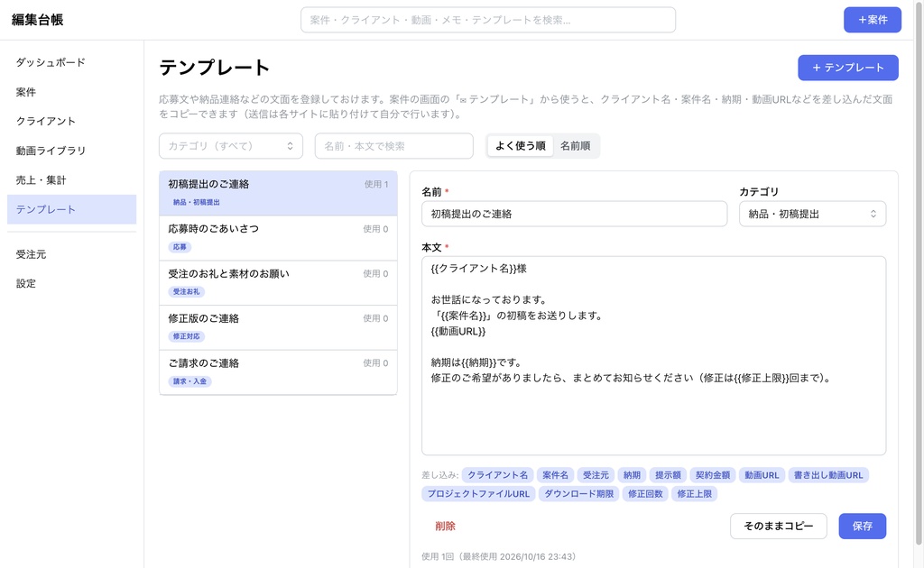Click the そのままコピー button

point(779,527)
